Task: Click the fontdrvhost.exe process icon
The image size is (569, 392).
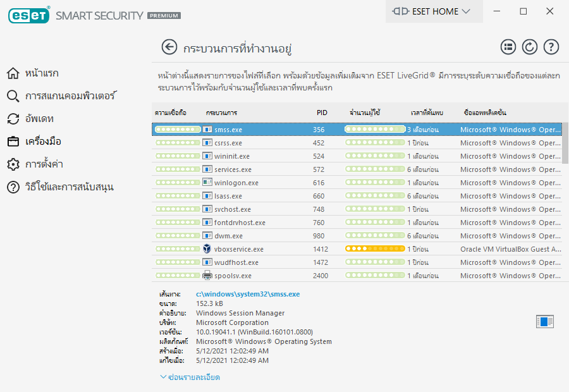Action: click(207, 222)
